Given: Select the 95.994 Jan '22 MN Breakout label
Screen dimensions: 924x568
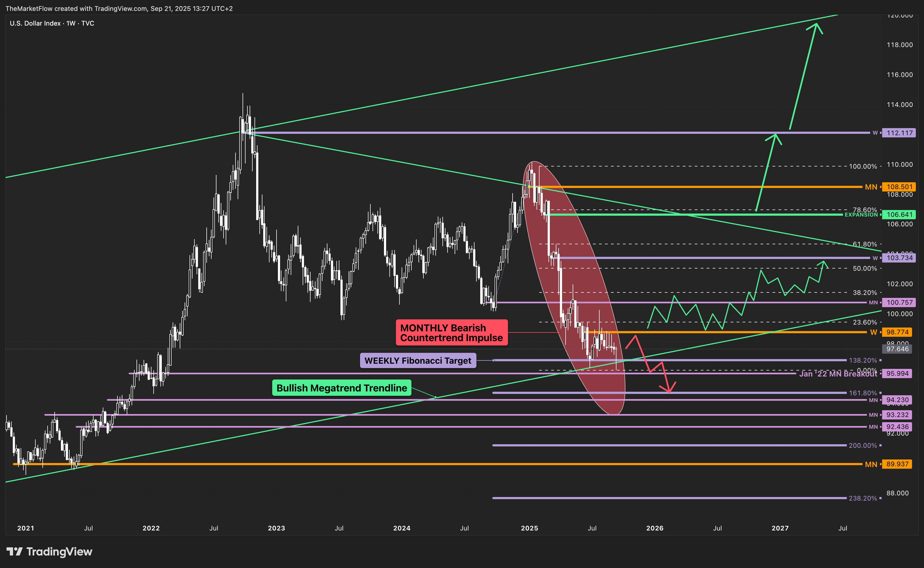Looking at the screenshot, I should pos(897,374).
